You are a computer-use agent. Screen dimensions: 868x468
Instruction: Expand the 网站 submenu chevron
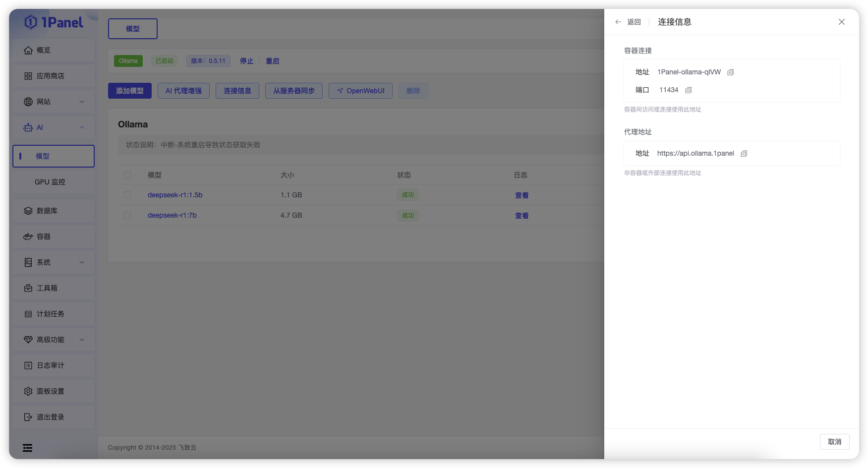tap(82, 102)
